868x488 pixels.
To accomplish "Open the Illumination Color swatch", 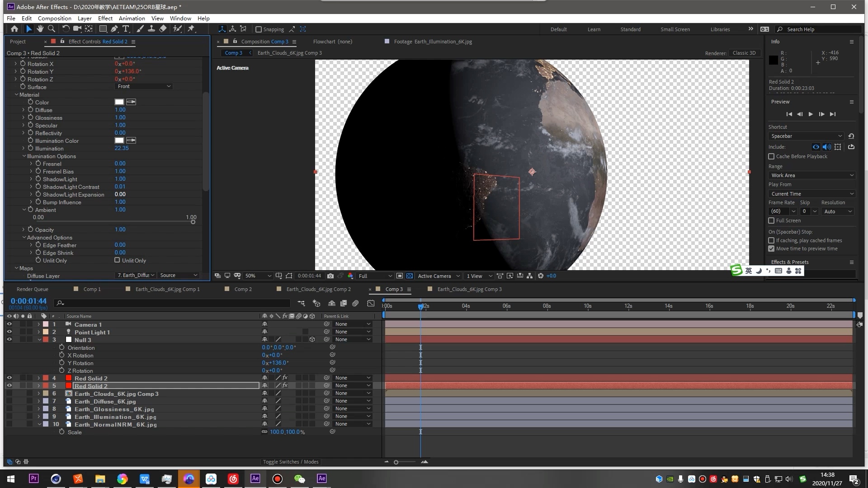I will [120, 141].
